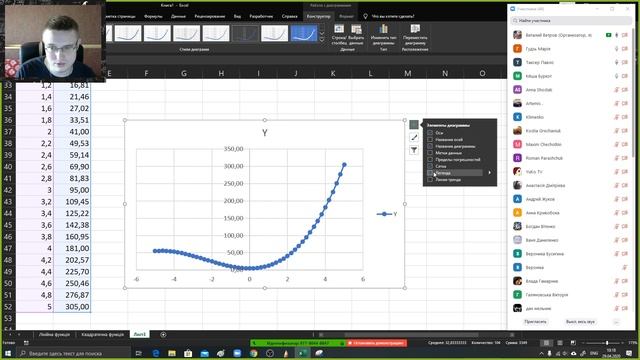This screenshot has height=360, width=640.
Task: Open Данные ribbon tab
Action: (x=178, y=16)
